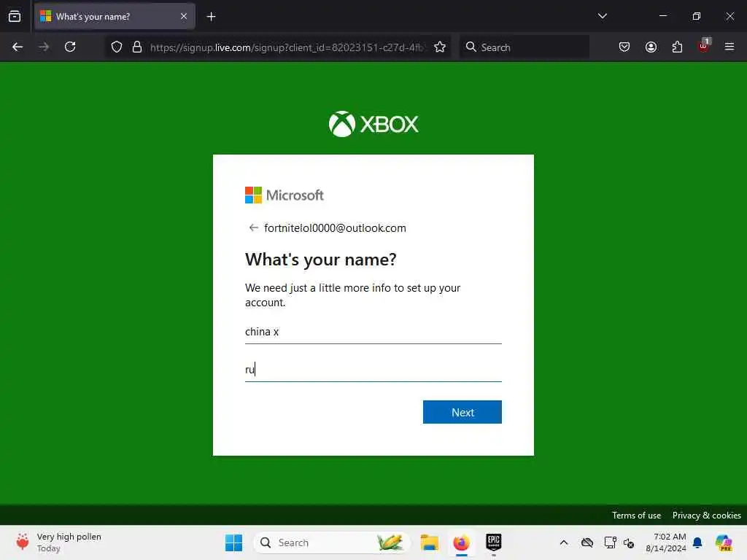
Task: Open the Terms of use link
Action: (636, 516)
